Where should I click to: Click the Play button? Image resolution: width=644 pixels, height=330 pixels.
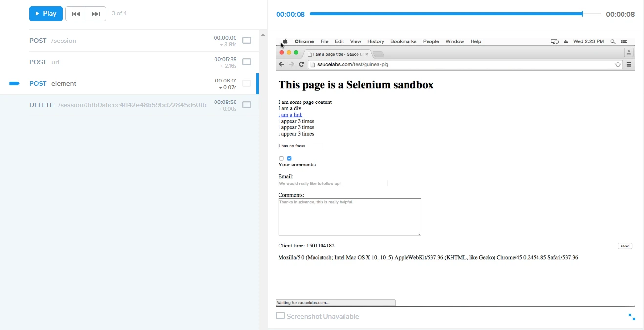pos(46,14)
